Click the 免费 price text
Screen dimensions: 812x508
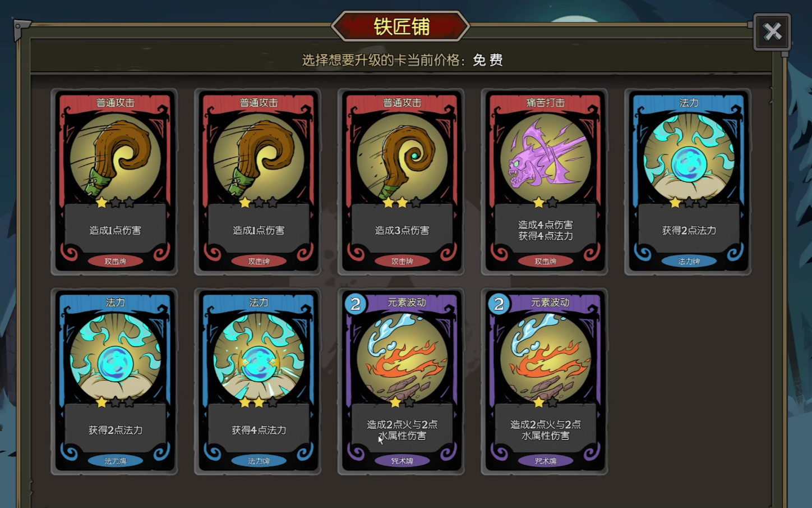click(x=487, y=60)
